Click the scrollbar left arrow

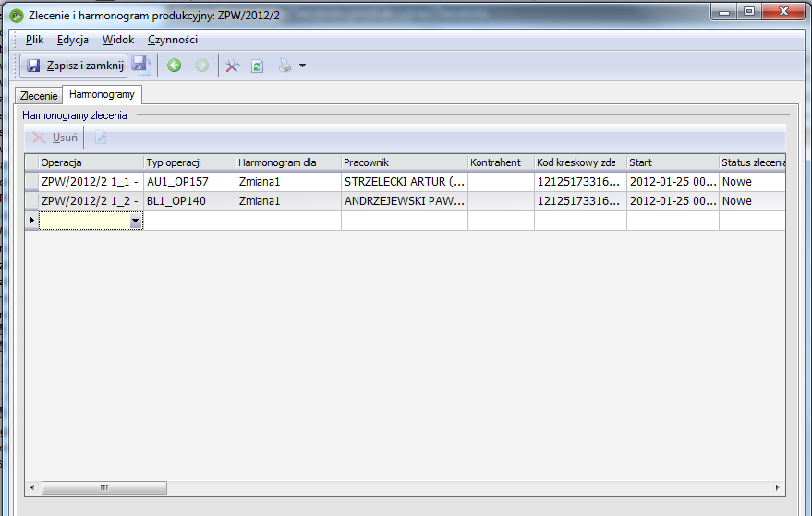[32, 487]
